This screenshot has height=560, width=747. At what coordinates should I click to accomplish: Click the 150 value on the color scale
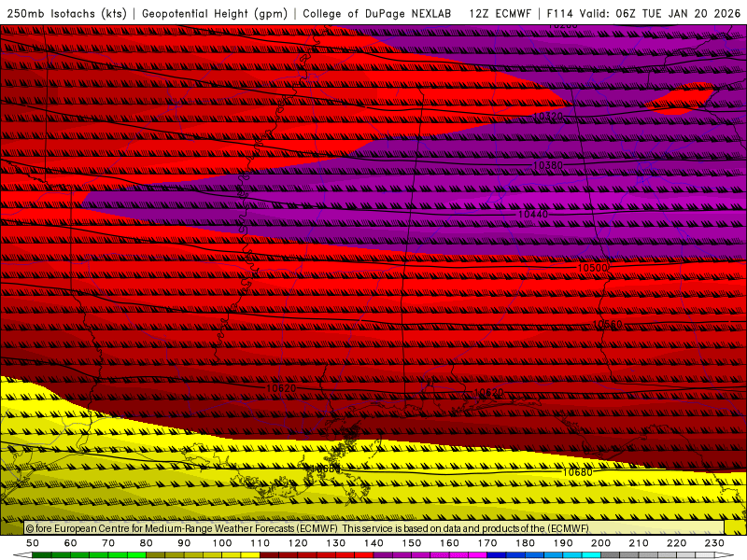tap(411, 543)
